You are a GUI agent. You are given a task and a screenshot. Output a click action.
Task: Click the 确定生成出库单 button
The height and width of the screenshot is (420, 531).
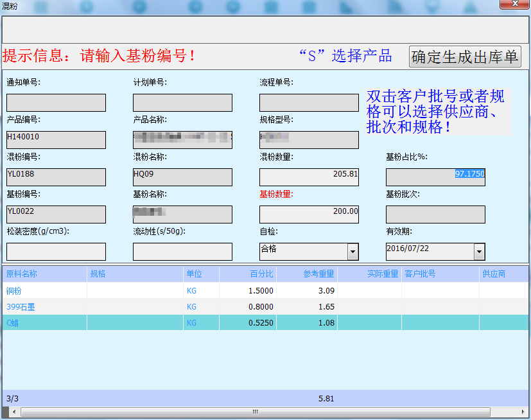point(464,57)
